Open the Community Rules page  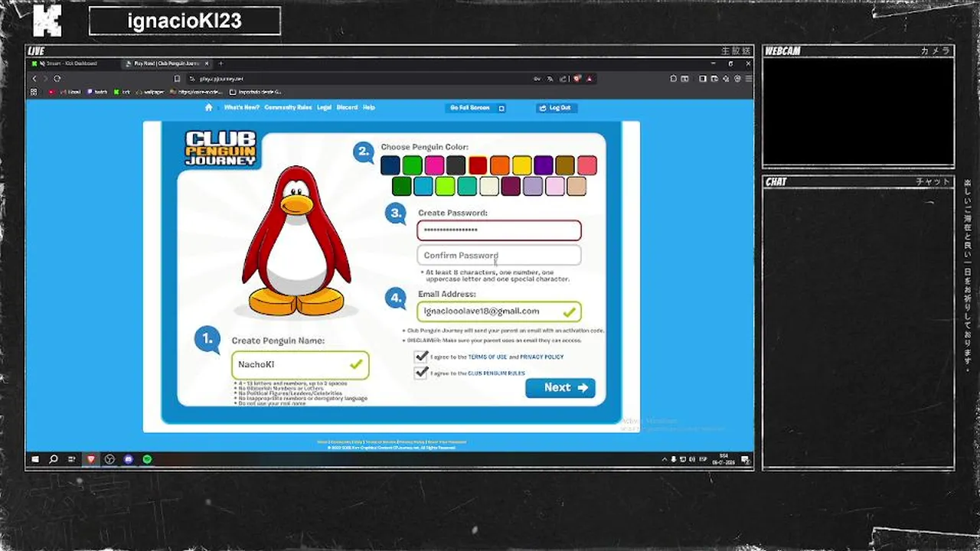tap(288, 108)
